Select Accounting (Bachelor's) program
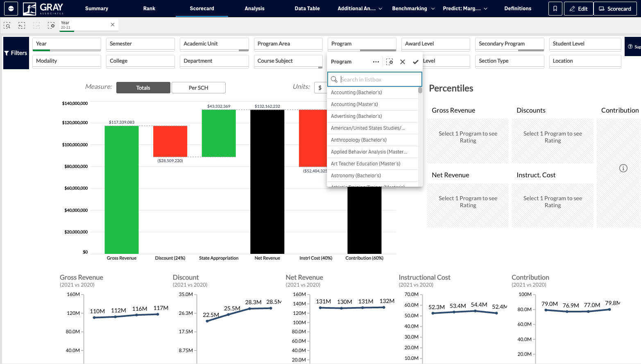The height and width of the screenshot is (364, 641). [372, 93]
